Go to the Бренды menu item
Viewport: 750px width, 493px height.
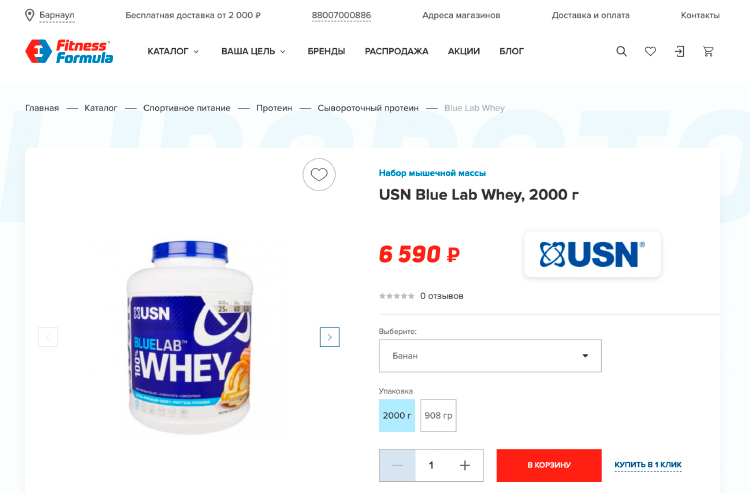326,51
